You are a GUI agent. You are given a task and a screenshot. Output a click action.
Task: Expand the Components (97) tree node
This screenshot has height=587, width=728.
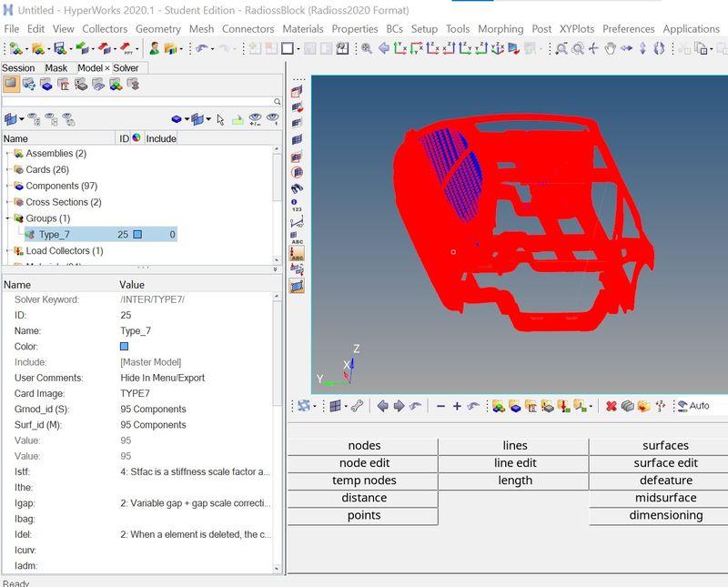[7, 186]
